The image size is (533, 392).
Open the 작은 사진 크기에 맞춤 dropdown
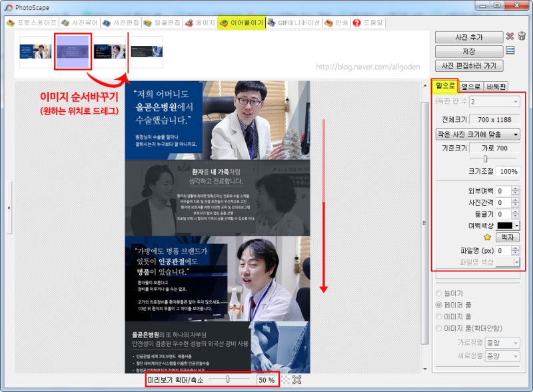point(478,134)
